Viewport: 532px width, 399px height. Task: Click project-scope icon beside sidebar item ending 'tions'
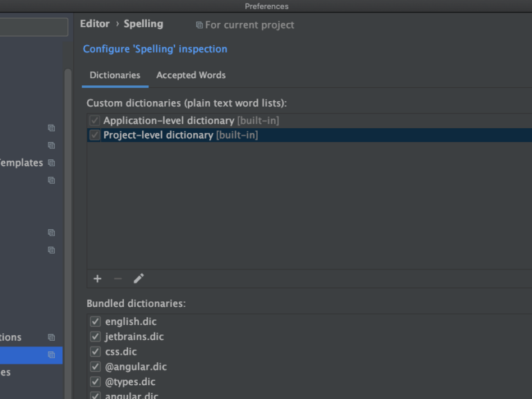pos(51,337)
